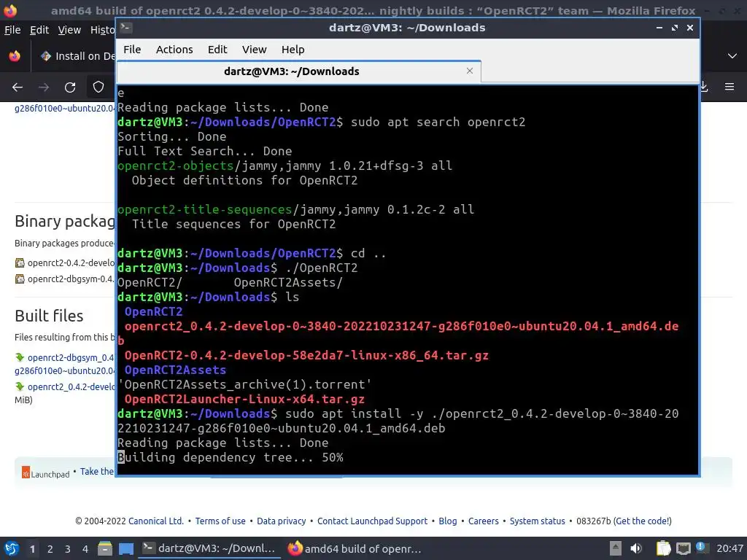The image size is (747, 560).
Task: Open Contact Launchpad Support link
Action: coord(372,521)
